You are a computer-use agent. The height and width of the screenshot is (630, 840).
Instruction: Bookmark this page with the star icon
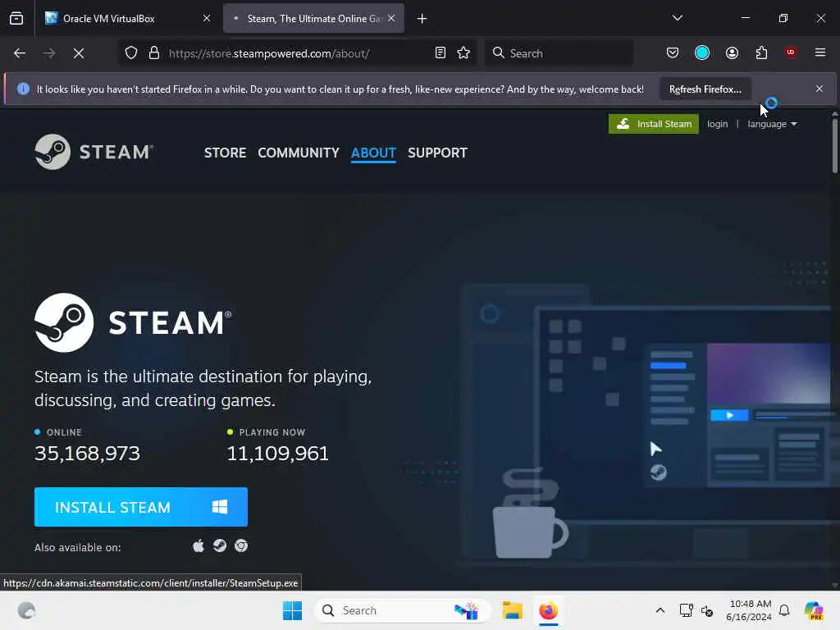pos(464,53)
